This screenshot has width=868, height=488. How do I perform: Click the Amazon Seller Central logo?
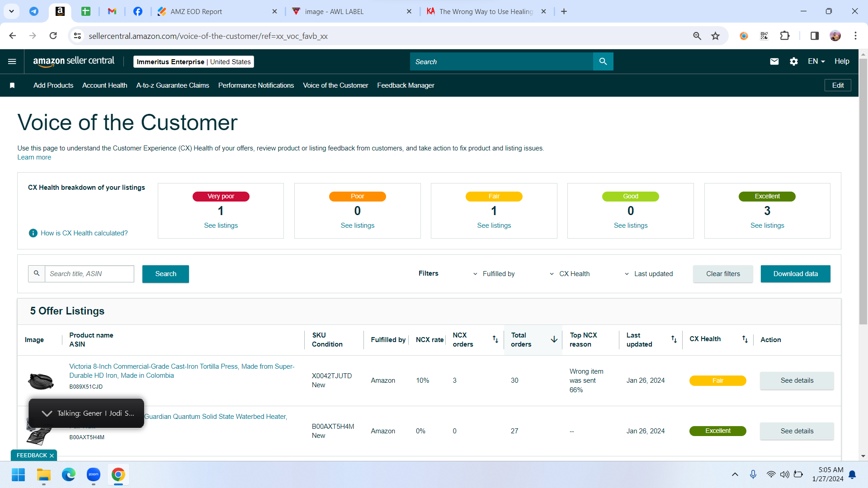(x=74, y=61)
